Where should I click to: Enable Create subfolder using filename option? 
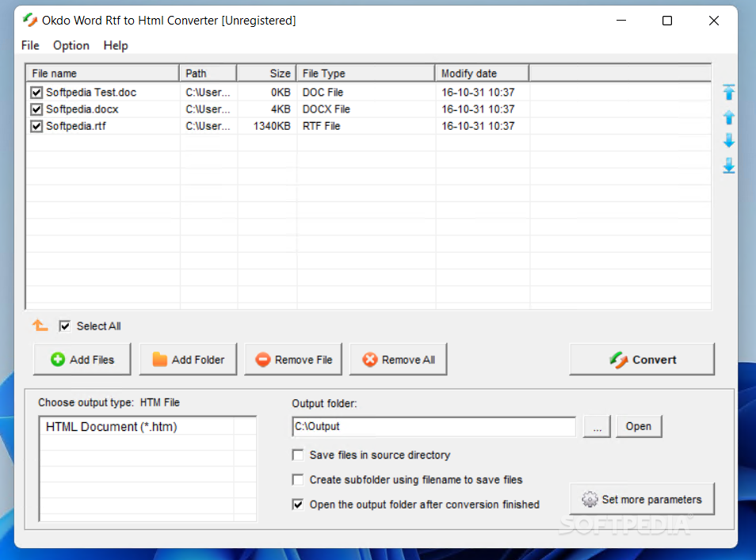[298, 479]
